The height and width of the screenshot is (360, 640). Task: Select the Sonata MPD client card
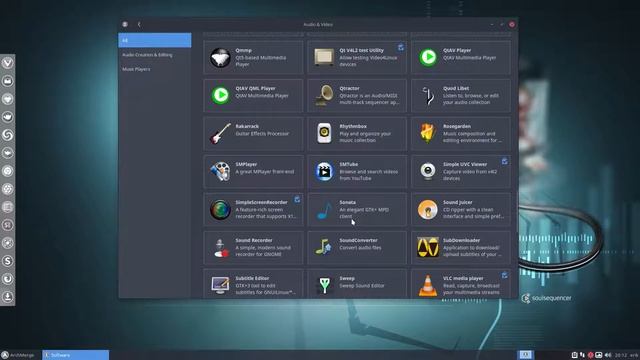pos(357,209)
